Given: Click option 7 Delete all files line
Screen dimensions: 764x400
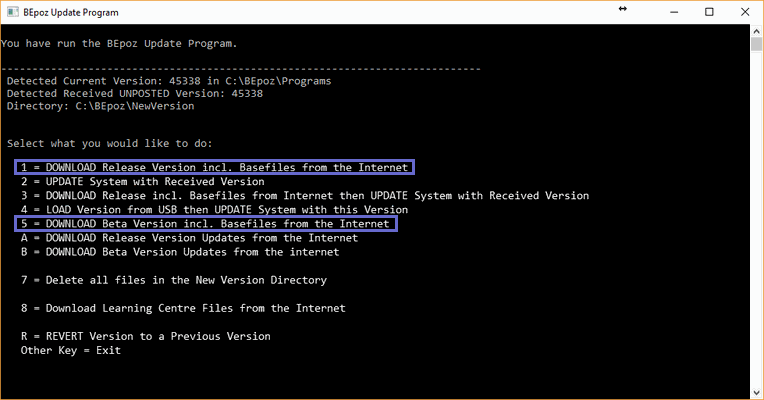Looking at the screenshot, I should 173,280.
